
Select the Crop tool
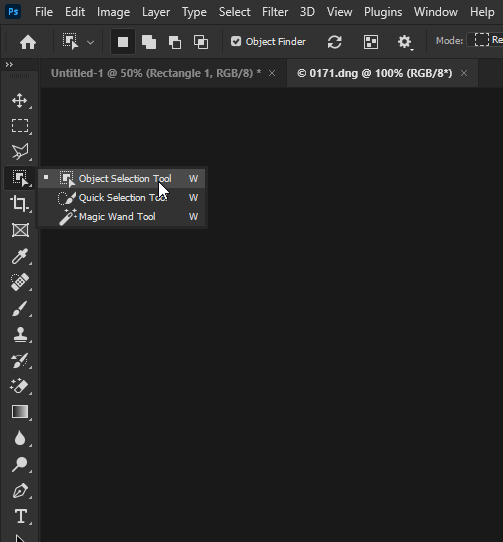pos(20,204)
